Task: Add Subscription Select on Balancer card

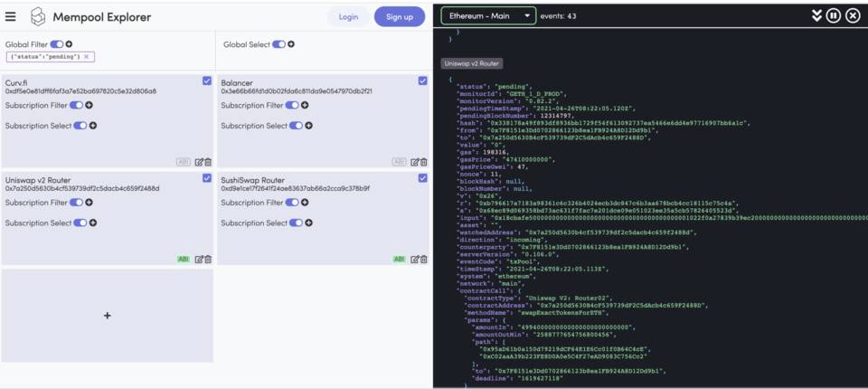Action: coord(309,126)
